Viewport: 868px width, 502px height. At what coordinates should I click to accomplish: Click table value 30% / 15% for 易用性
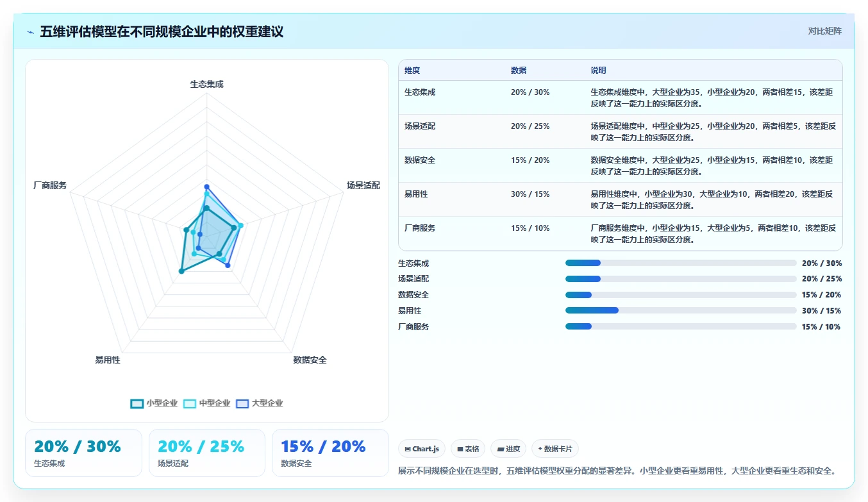[x=530, y=194]
